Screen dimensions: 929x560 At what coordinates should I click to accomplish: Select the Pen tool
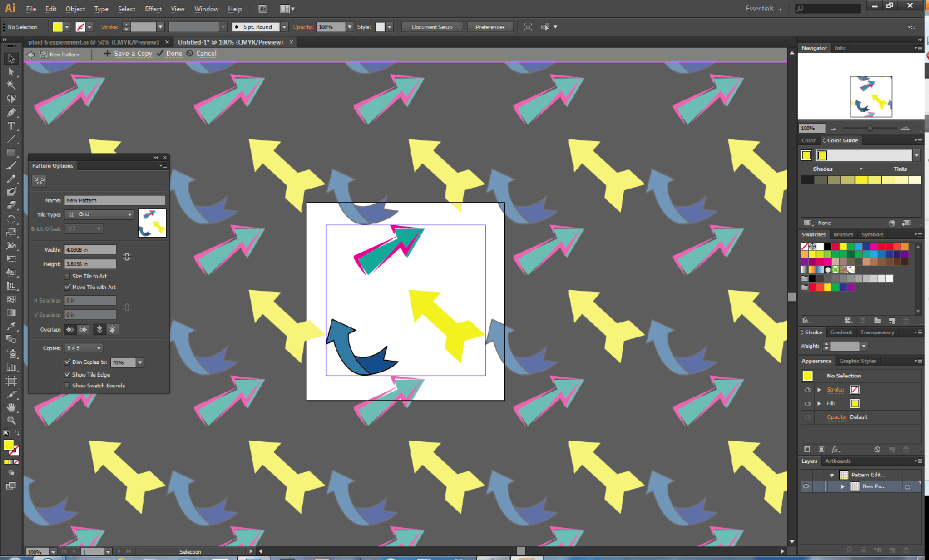(x=11, y=113)
